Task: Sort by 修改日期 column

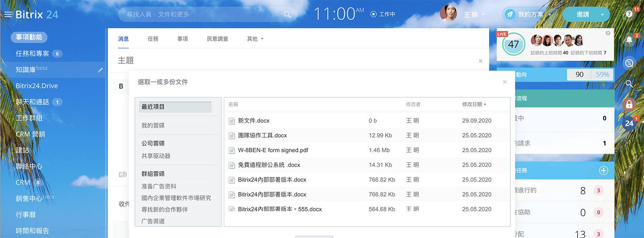Action: pos(474,104)
